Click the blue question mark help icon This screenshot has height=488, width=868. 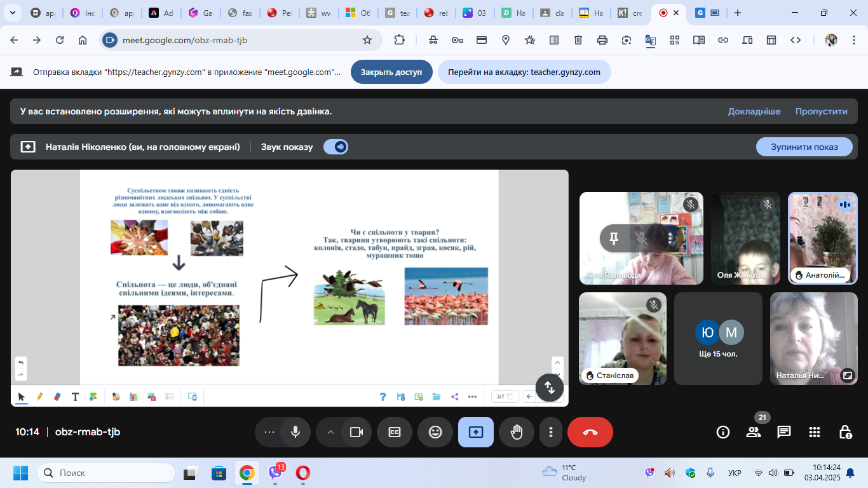click(x=383, y=396)
